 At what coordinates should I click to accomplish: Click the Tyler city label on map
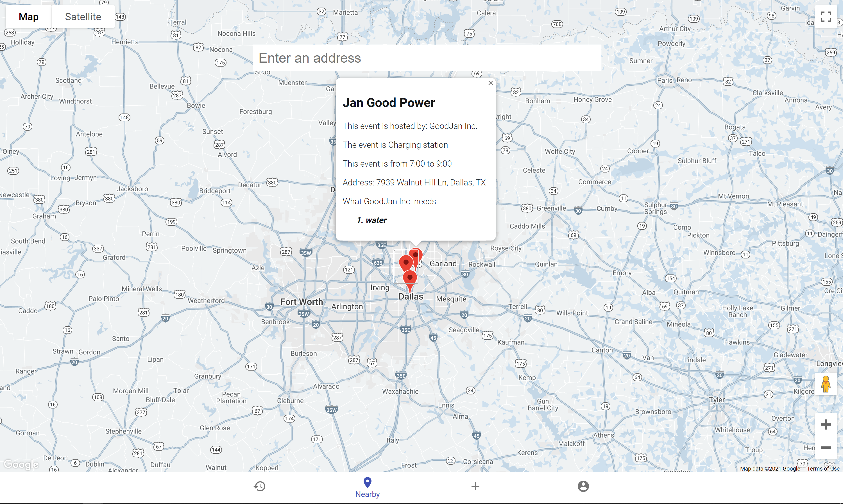pyautogui.click(x=717, y=400)
